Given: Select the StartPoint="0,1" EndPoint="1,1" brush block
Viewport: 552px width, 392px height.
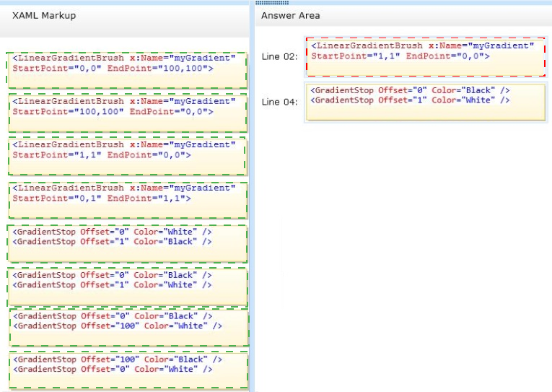Looking at the screenshot, I should (128, 200).
